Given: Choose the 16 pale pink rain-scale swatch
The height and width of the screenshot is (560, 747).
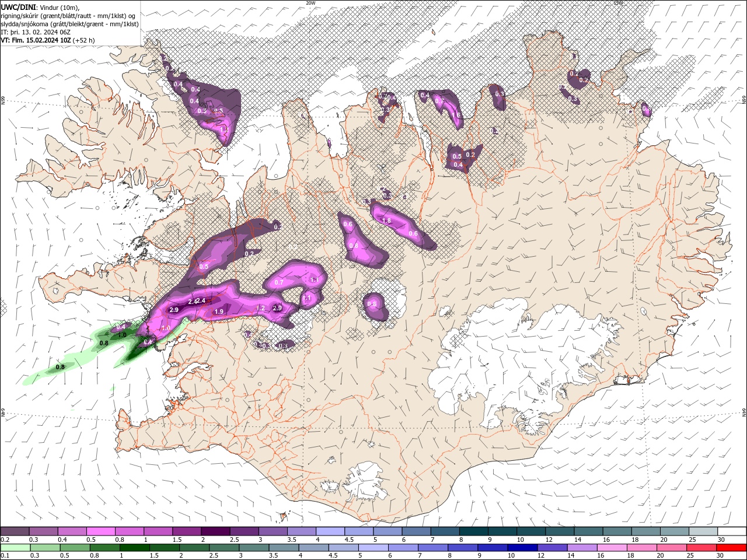Looking at the screenshot, I should point(612,548).
